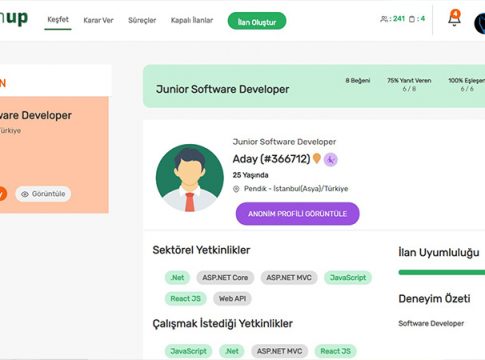Image resolution: width=485 pixels, height=360 pixels.
Task: Click React JS tag under Sektörel Yetkinlikler
Action: (x=186, y=299)
